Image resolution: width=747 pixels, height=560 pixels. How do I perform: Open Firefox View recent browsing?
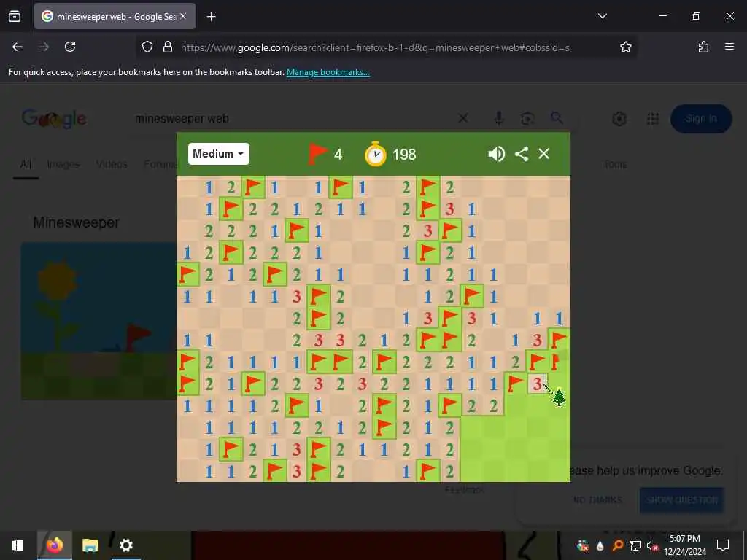pyautogui.click(x=15, y=17)
